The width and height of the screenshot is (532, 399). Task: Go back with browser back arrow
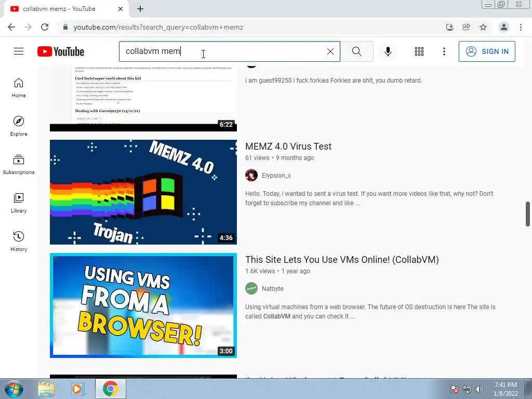coord(11,27)
